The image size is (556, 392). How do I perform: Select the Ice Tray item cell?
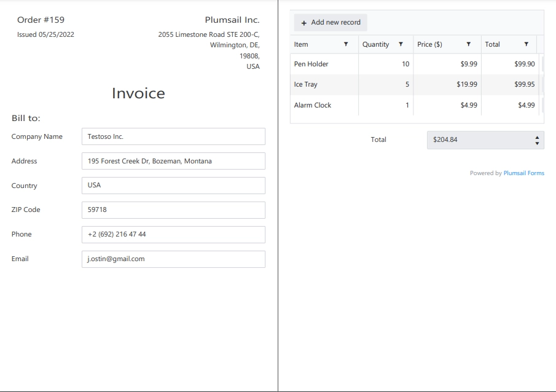pyautogui.click(x=324, y=84)
